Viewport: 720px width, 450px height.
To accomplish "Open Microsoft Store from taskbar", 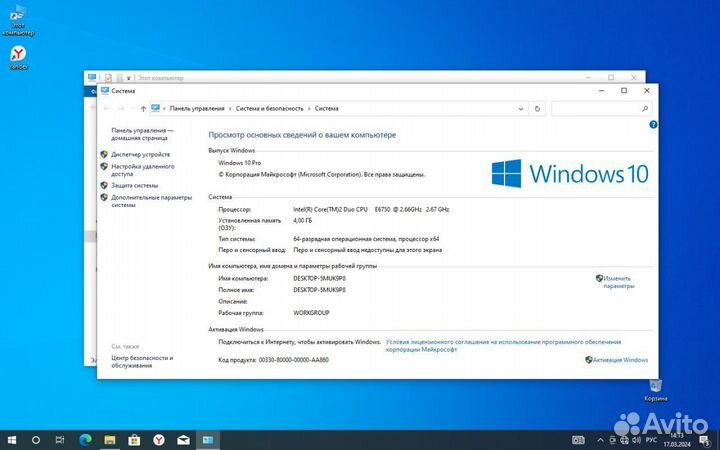I will click(134, 440).
